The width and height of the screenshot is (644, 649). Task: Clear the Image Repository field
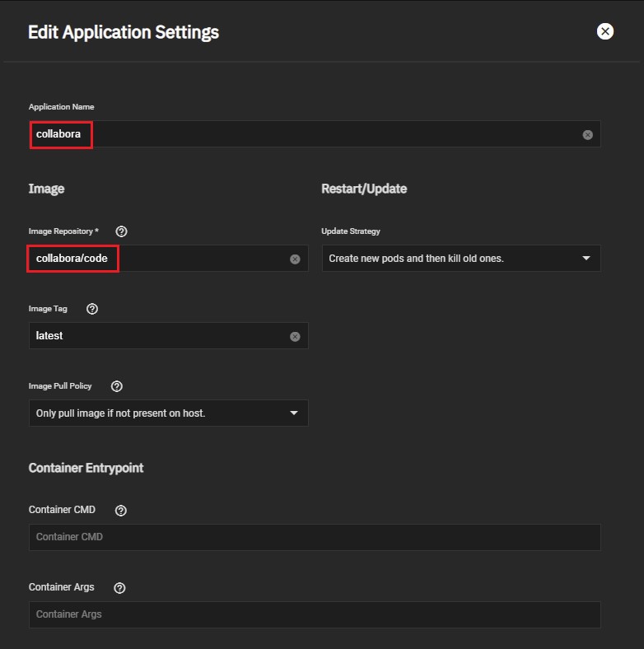[295, 259]
